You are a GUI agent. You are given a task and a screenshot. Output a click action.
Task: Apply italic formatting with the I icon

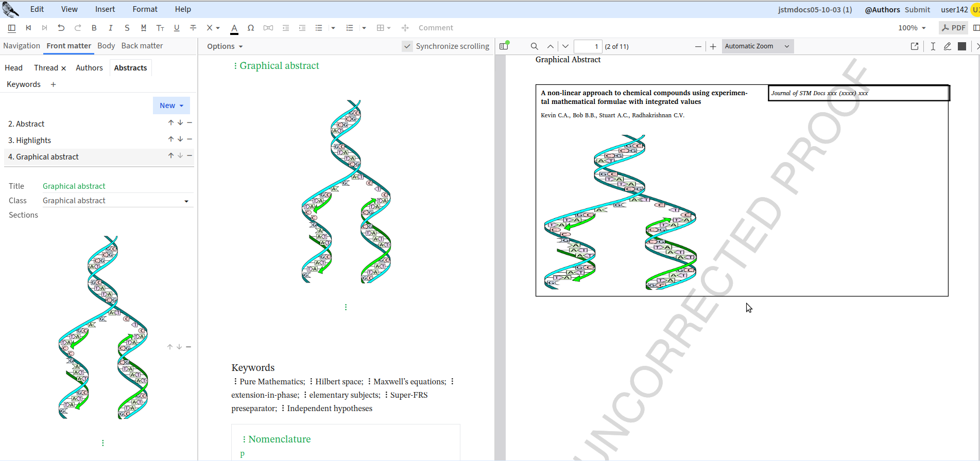pyautogui.click(x=110, y=28)
